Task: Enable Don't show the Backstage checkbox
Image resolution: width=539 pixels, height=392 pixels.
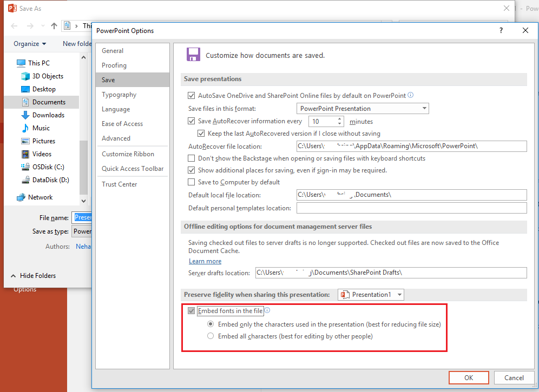Action: [x=192, y=158]
